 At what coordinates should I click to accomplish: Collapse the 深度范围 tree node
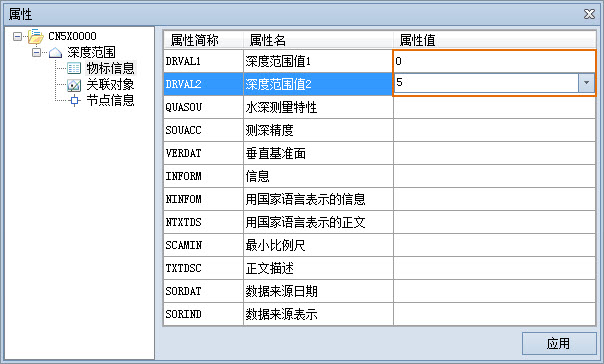point(37,52)
